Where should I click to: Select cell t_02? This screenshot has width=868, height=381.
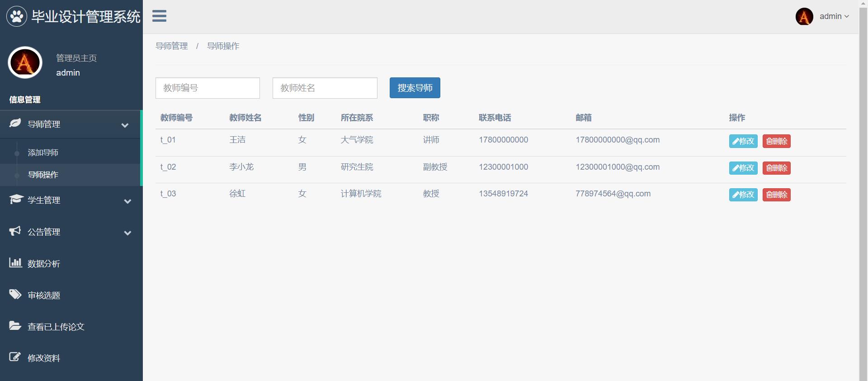pos(168,167)
